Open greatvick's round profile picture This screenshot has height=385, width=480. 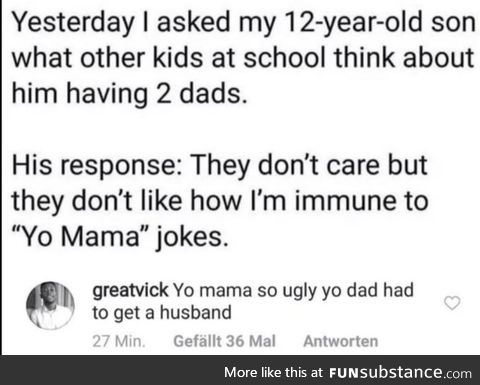click(50, 306)
